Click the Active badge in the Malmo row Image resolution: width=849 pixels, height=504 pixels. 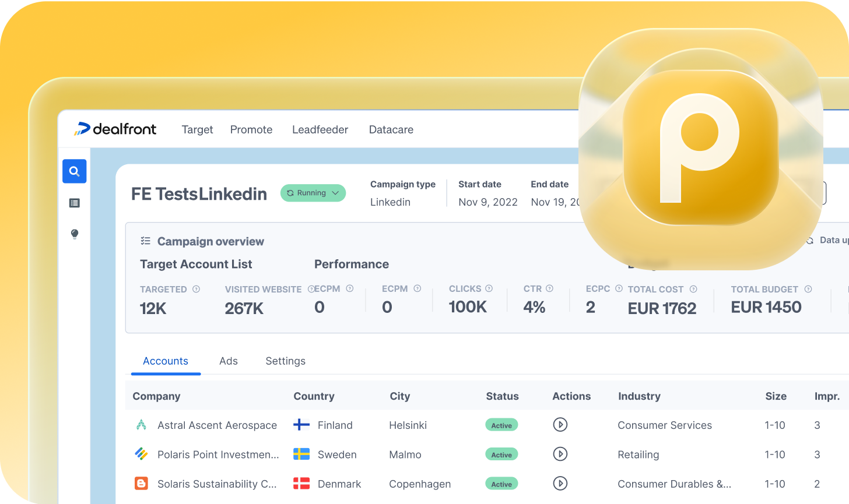[x=501, y=454]
